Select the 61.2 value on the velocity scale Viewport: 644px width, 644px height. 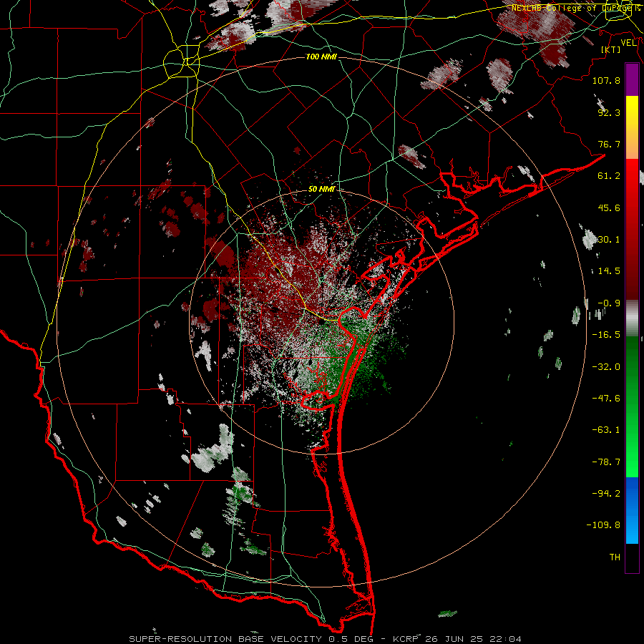(x=609, y=176)
